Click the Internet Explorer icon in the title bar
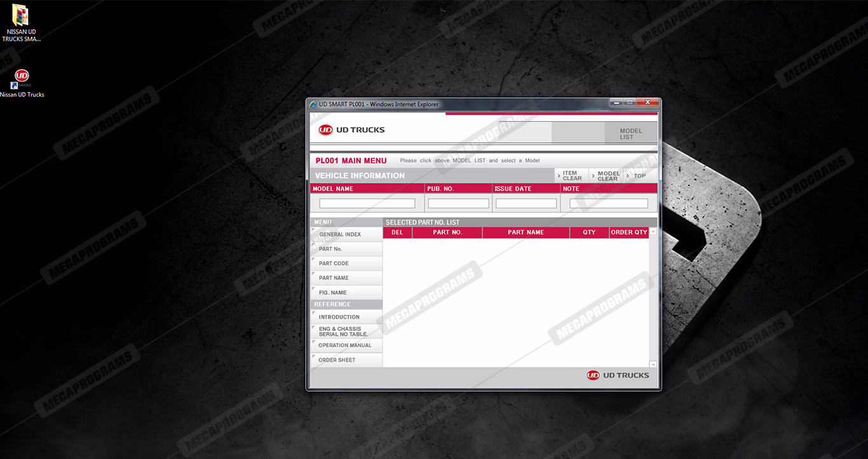The height and width of the screenshot is (459, 868). pyautogui.click(x=313, y=104)
